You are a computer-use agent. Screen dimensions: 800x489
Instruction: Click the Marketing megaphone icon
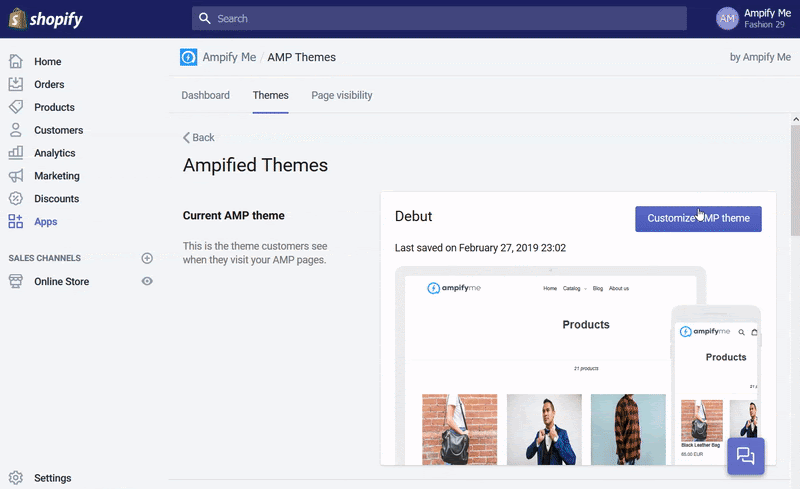[16, 176]
